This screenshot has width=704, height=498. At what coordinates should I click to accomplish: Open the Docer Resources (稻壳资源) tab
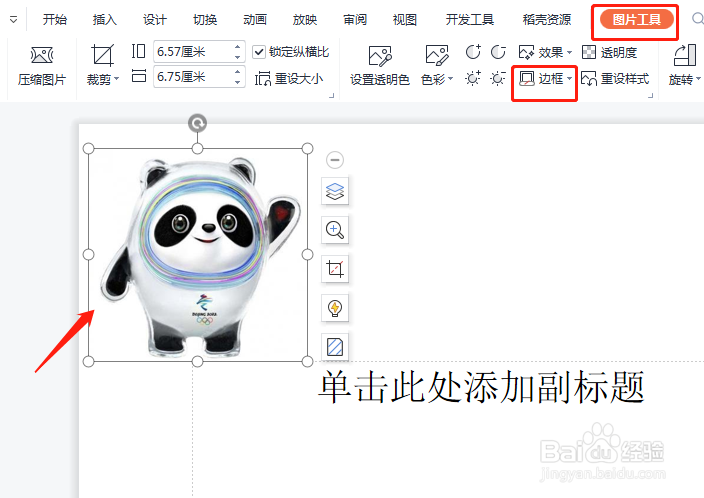(547, 19)
